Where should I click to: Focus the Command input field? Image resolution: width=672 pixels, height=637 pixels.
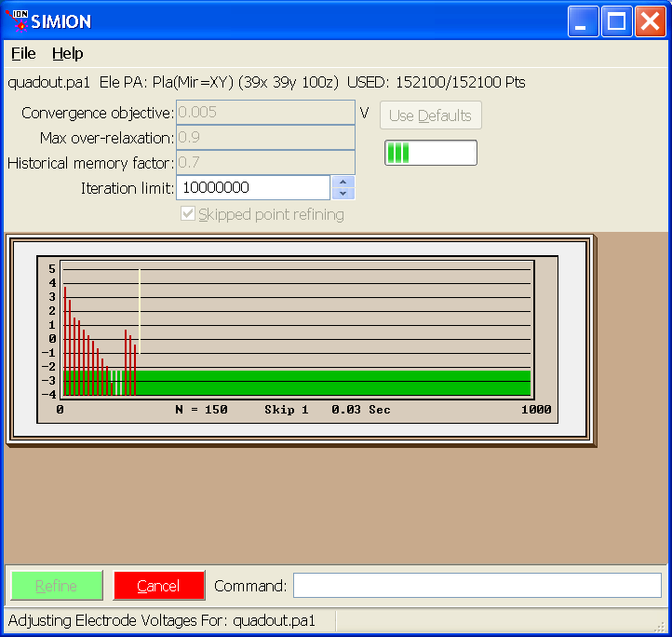pyautogui.click(x=477, y=585)
